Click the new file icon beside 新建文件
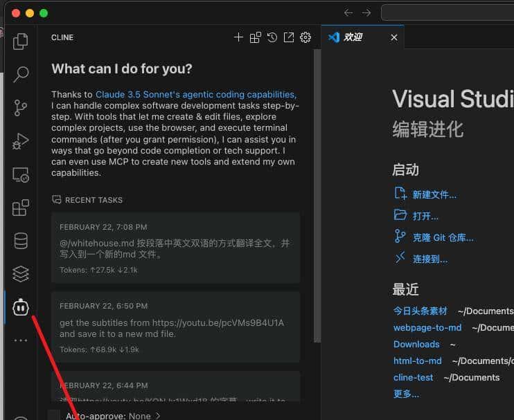514x420 pixels. click(x=400, y=194)
